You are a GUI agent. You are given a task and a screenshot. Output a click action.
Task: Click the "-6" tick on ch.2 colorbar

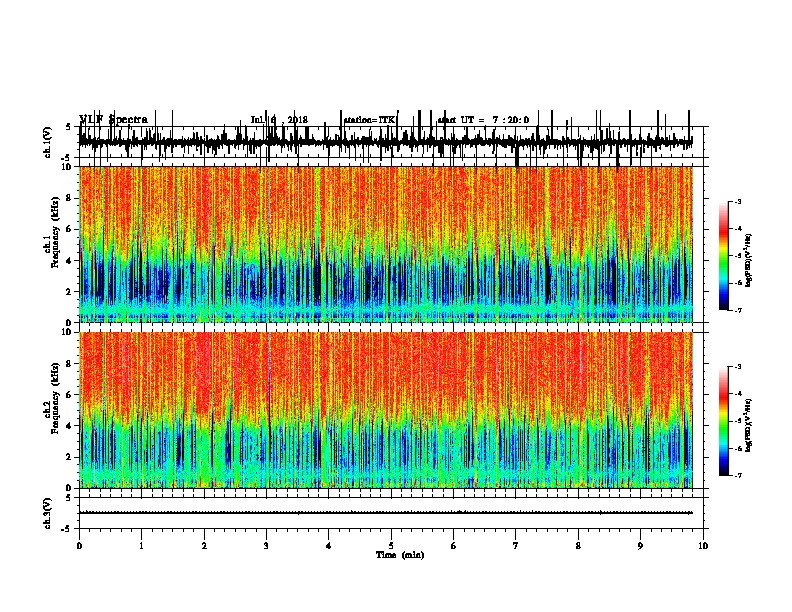[x=737, y=448]
